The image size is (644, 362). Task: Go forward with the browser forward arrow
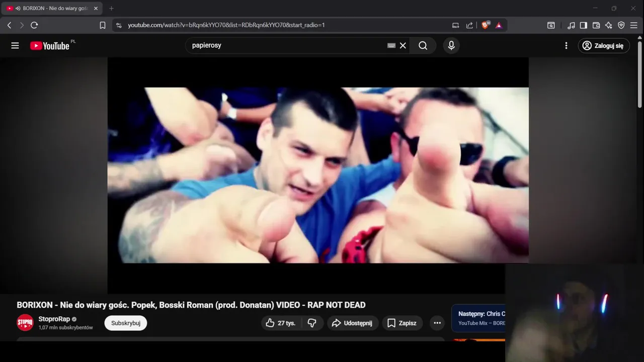tap(22, 25)
